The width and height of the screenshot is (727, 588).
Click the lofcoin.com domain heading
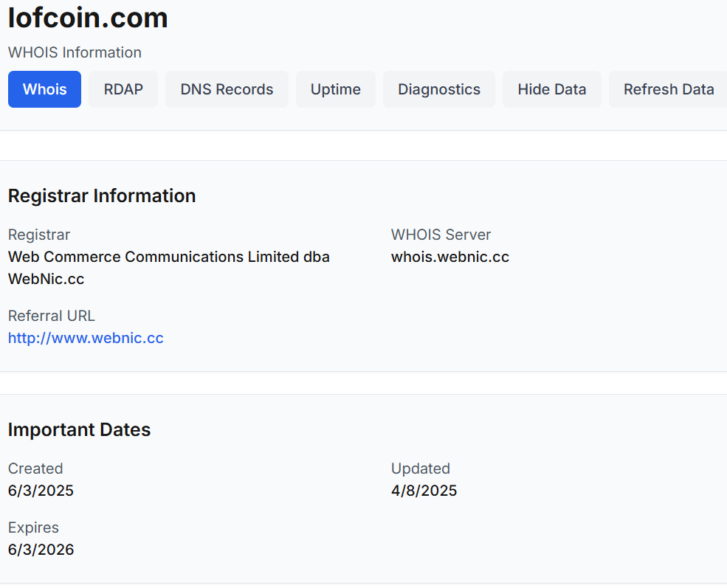(x=88, y=18)
